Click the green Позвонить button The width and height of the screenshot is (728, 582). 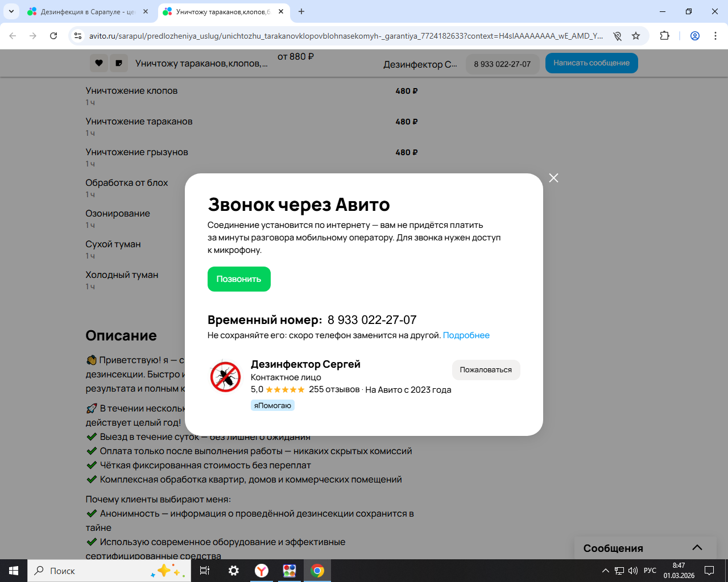[239, 279]
